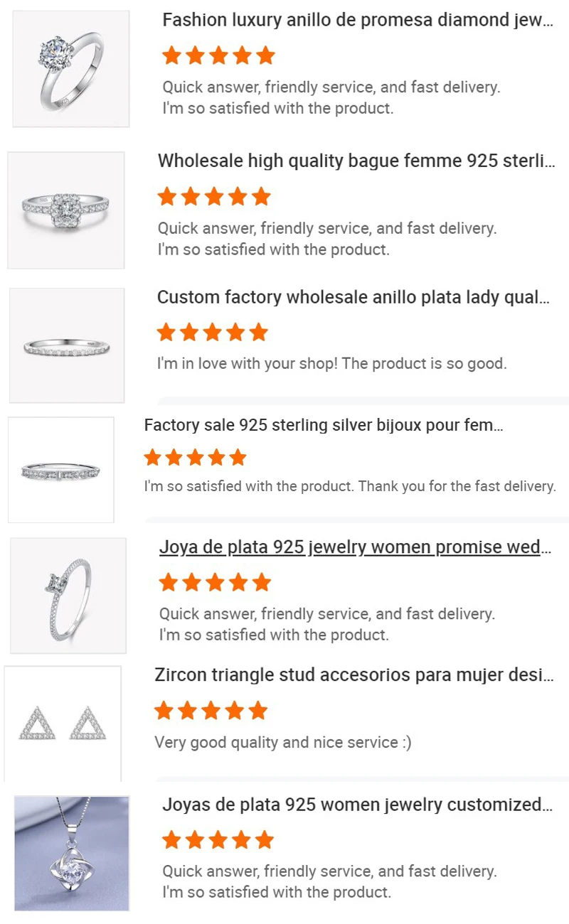Viewport: 569px width, 924px height.
Task: Open the square-stone promise ring thumbnail
Action: (x=68, y=596)
